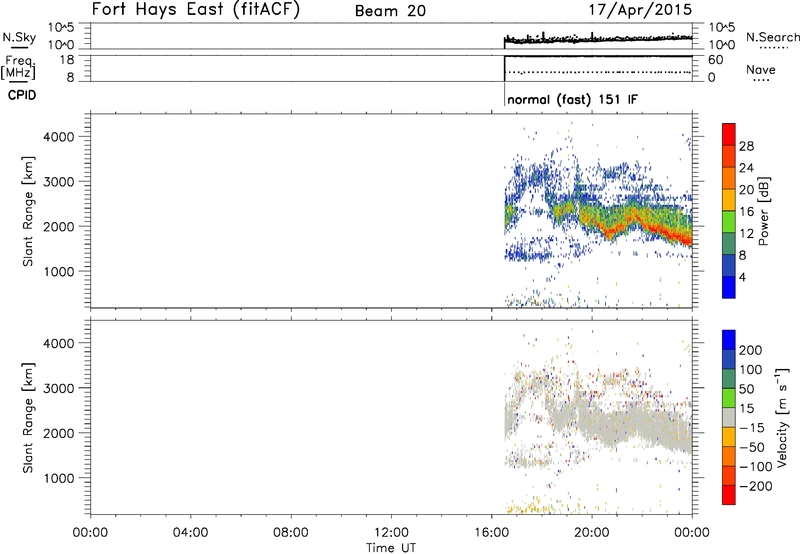Image resolution: width=800 pixels, height=554 pixels.
Task: Click the blue bottom segment of Power colorbar
Action: coord(729,287)
